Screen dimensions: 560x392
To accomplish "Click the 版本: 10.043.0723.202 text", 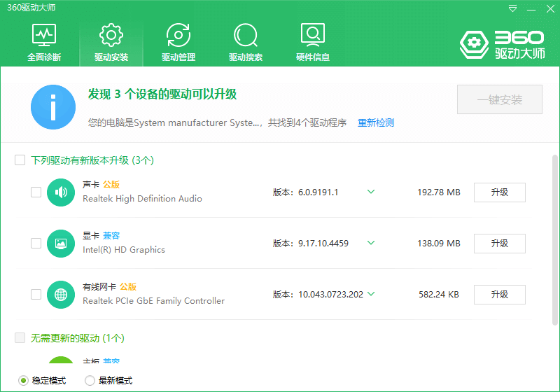I will 318,295.
